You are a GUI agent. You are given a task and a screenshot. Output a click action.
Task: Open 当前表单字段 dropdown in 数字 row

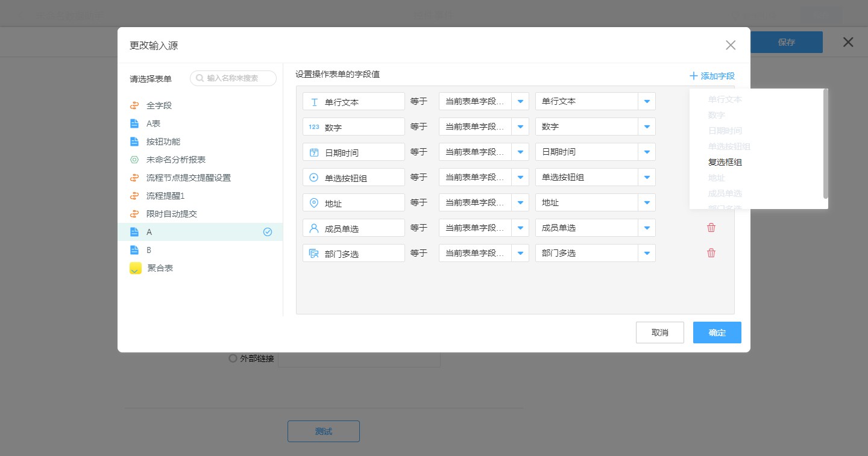coord(520,126)
